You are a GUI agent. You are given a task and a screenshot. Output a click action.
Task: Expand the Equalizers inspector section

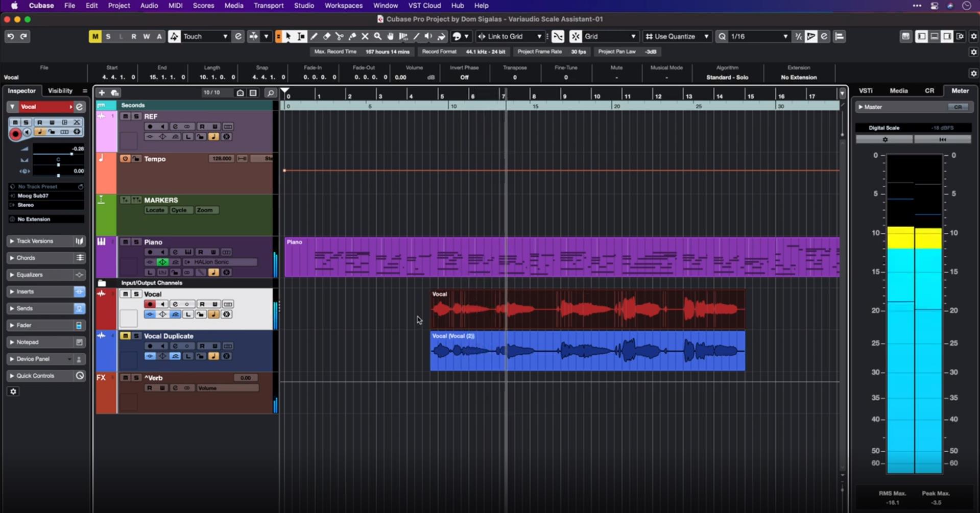(30, 275)
